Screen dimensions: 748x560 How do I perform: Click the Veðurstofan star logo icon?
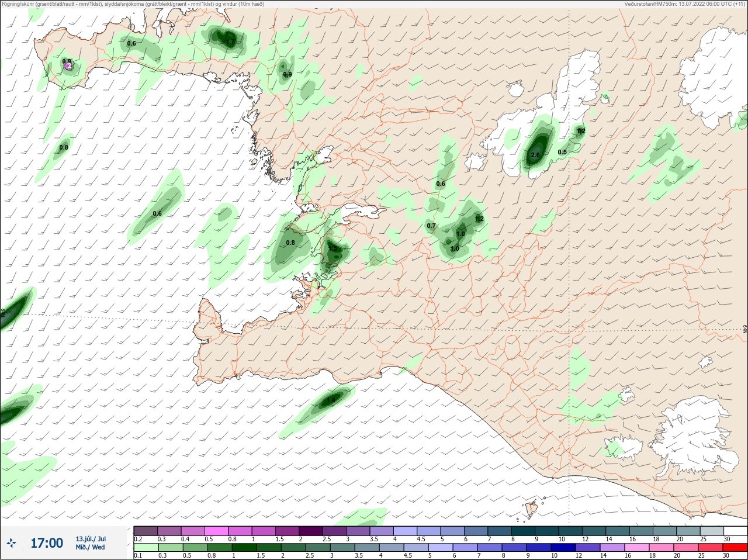(x=12, y=544)
